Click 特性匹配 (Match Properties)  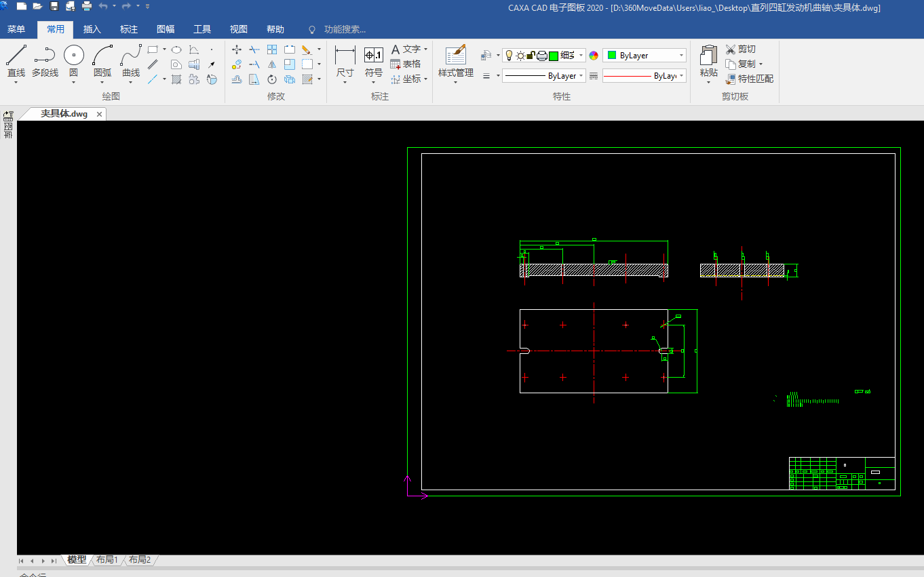[750, 79]
